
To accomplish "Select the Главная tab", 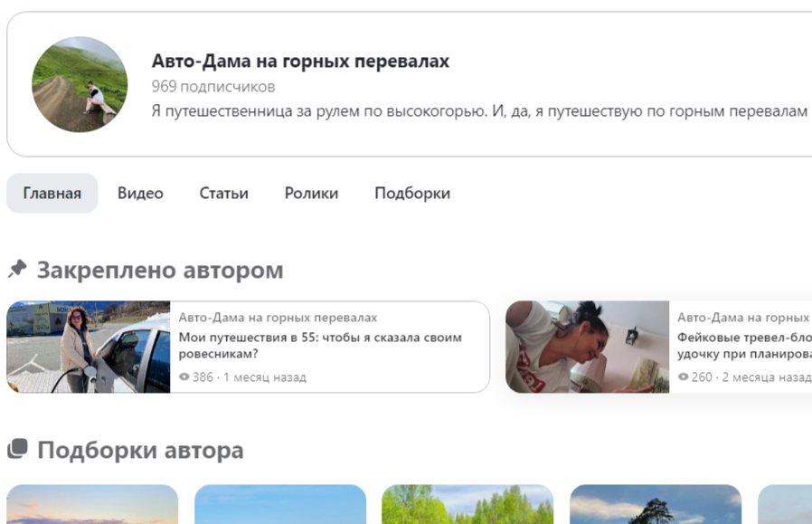I will click(52, 193).
